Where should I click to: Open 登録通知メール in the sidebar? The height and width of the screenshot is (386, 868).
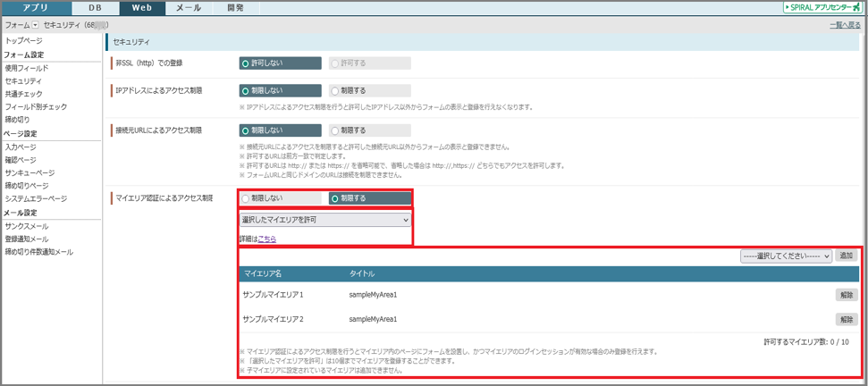click(27, 239)
